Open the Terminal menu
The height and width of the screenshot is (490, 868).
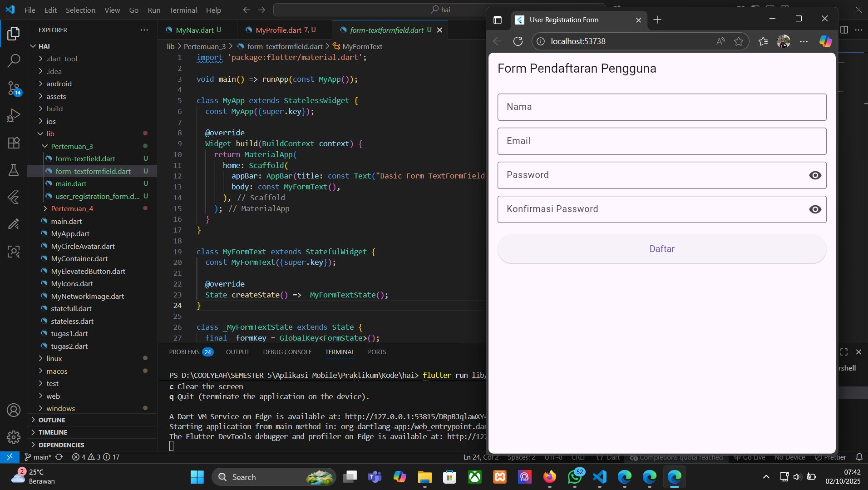coord(183,10)
